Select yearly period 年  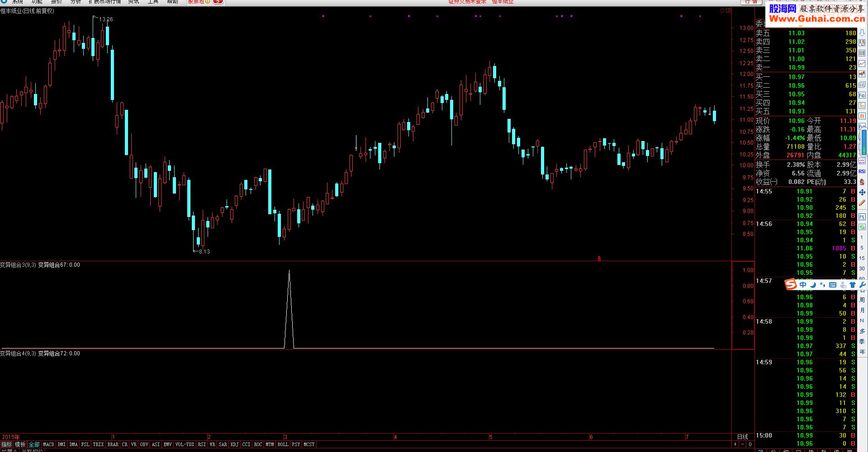click(862, 352)
